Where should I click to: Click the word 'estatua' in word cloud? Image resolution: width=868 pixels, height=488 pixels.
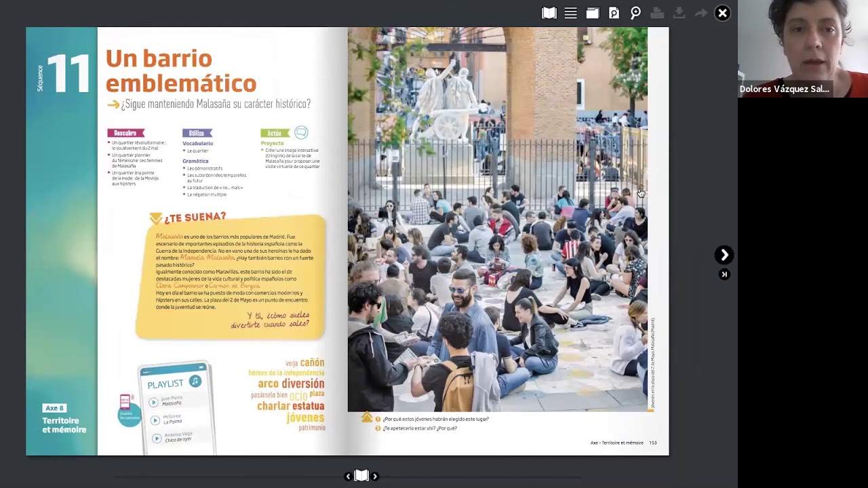[x=308, y=406]
